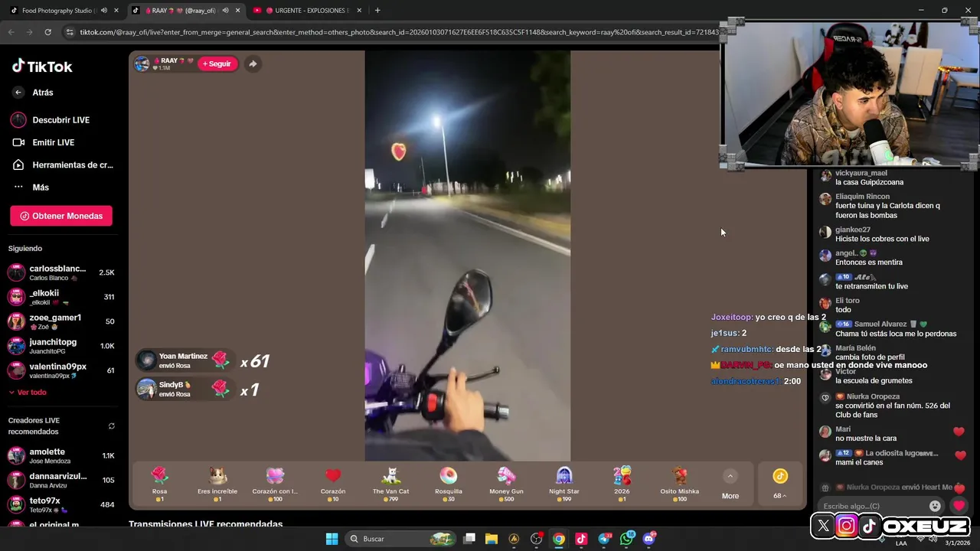Send the Corazón con l... gift

point(275,484)
